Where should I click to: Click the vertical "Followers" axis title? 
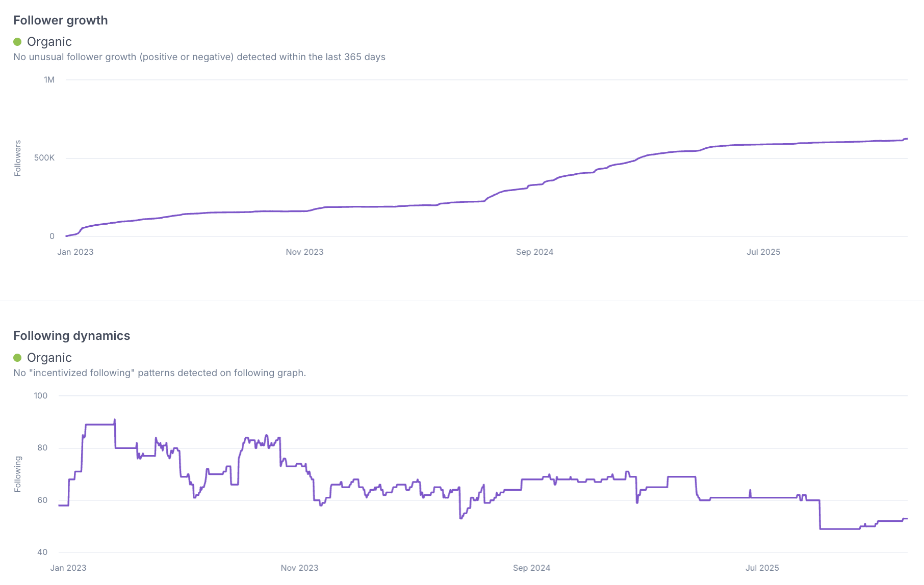[x=18, y=158]
